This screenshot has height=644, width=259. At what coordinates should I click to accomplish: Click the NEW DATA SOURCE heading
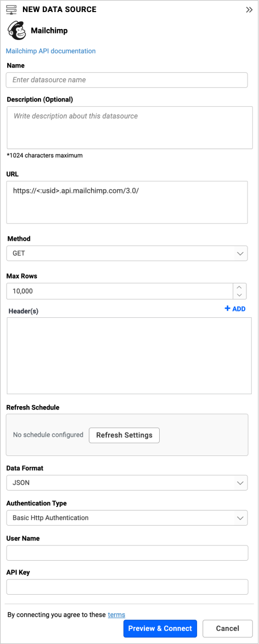[60, 9]
